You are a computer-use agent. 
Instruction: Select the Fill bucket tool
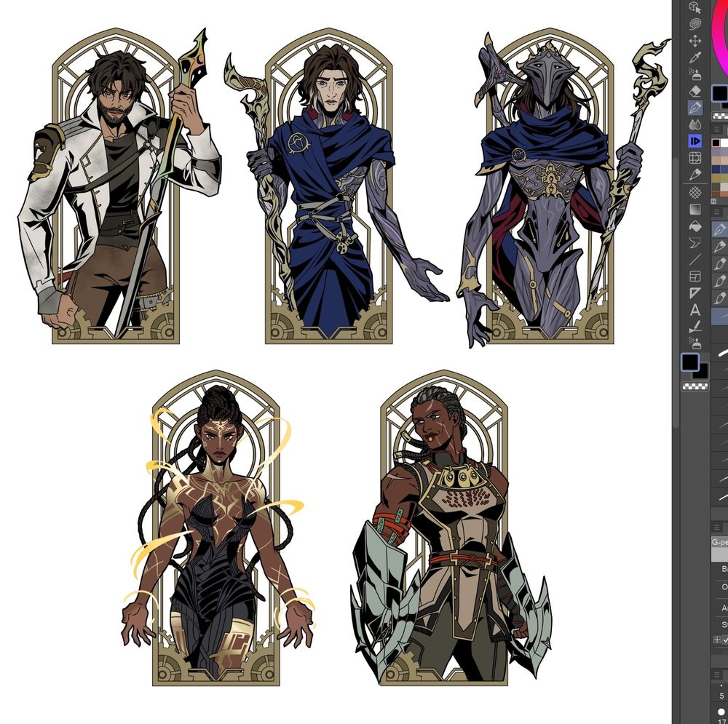[695, 226]
